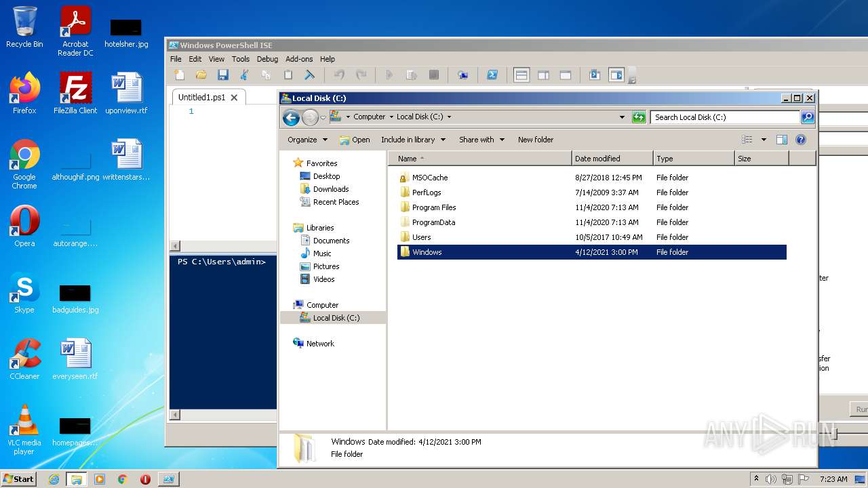The width and height of the screenshot is (868, 488).
Task: Toggle Show Script Pane Top layout
Action: 521,75
